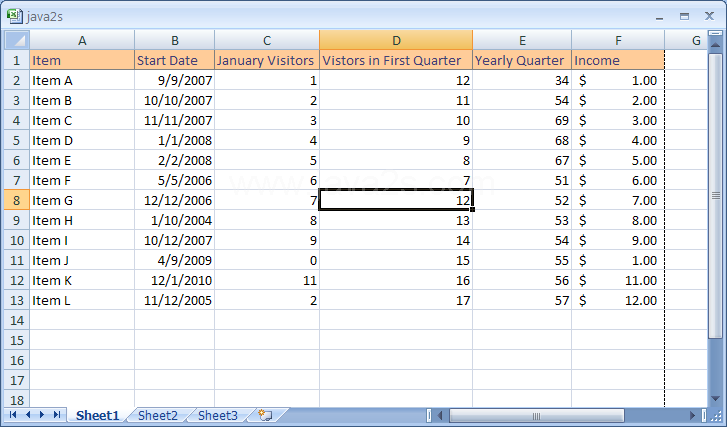
Task: Click the date cell '12/12/2006'
Action: [174, 200]
